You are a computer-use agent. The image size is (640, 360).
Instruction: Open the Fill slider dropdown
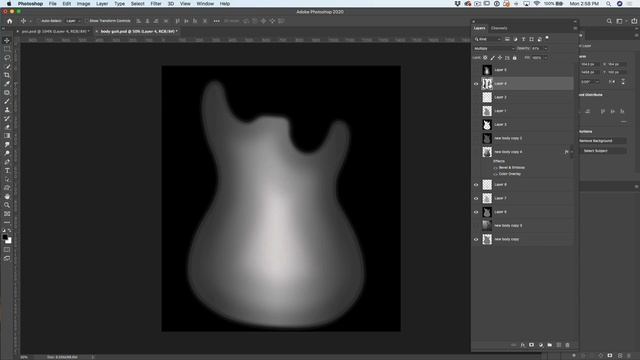coord(546,58)
